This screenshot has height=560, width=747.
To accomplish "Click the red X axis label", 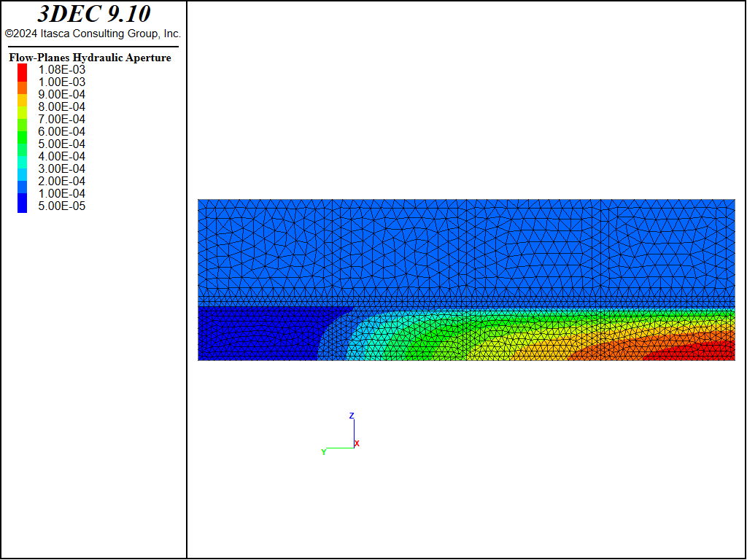I will click(x=357, y=443).
